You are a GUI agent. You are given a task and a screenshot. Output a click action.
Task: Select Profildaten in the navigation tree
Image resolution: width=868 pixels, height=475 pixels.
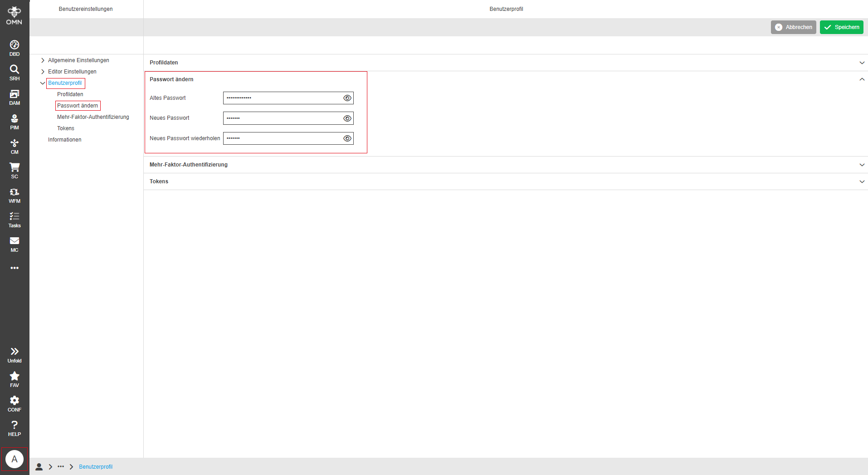(70, 94)
